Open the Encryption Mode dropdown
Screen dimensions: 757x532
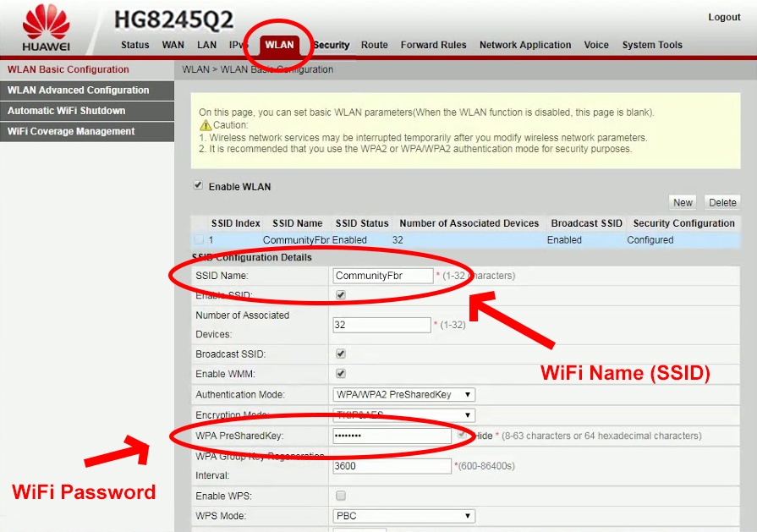404,414
